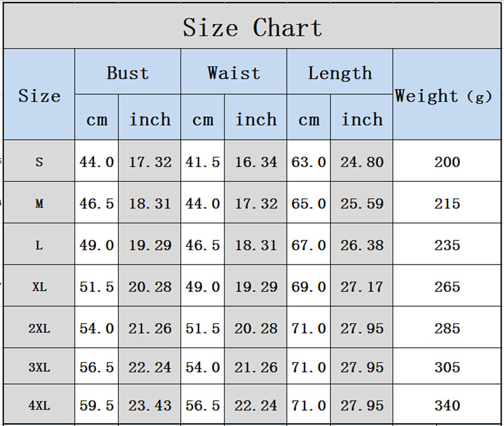Click the Weight (g) column header
504x426 pixels.
point(443,96)
